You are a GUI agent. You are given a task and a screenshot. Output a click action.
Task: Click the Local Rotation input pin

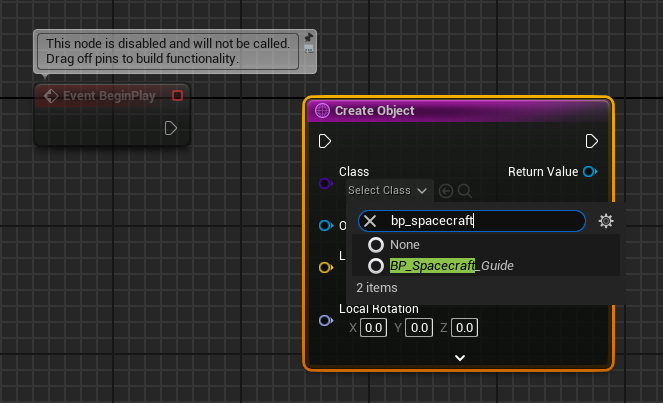[x=324, y=320]
